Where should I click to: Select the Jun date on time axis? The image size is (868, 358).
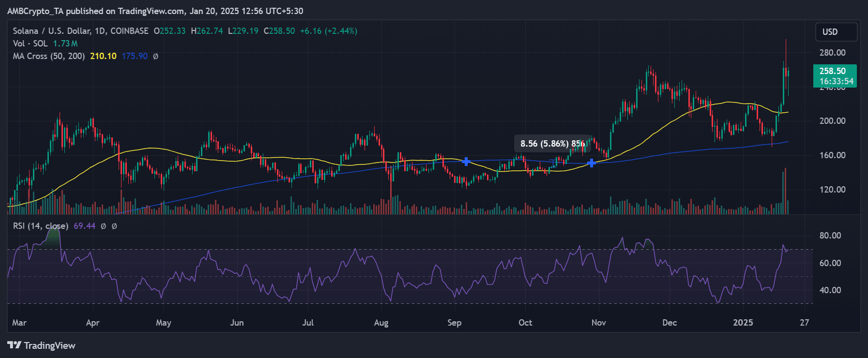click(237, 323)
